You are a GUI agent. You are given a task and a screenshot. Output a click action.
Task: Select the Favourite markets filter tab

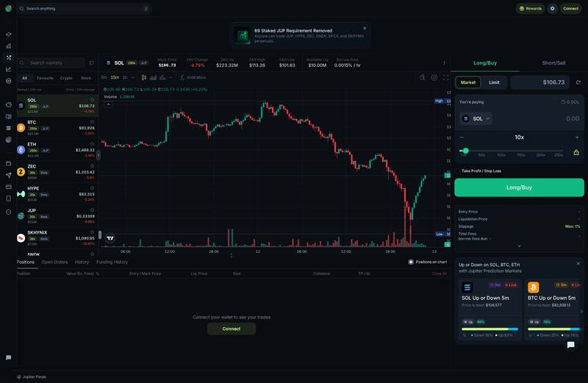[46, 78]
